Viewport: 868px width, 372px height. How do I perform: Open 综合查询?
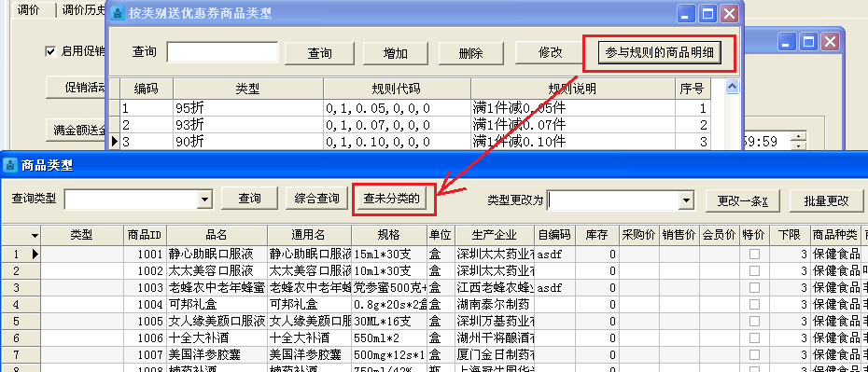click(316, 199)
